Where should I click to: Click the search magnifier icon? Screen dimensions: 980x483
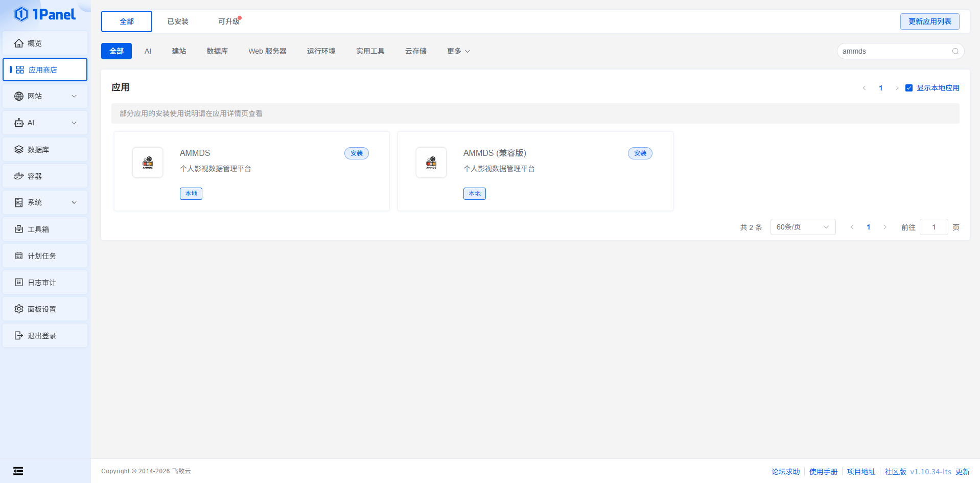pyautogui.click(x=955, y=51)
